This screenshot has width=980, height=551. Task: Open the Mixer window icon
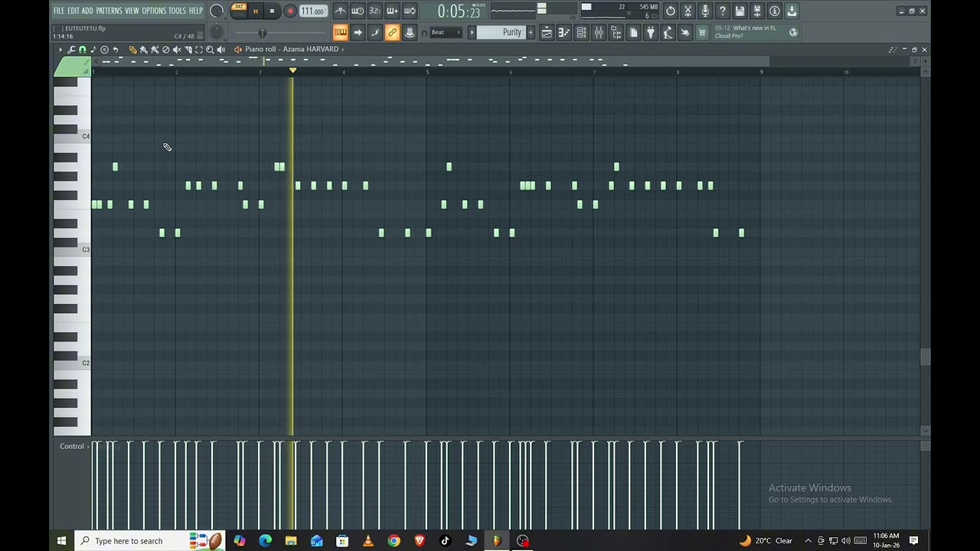click(x=599, y=32)
